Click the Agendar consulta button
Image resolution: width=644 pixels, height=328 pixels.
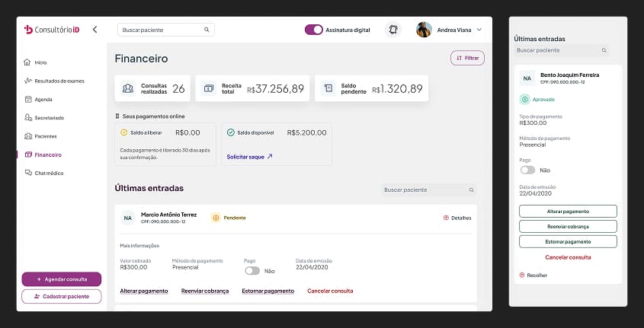(x=62, y=279)
